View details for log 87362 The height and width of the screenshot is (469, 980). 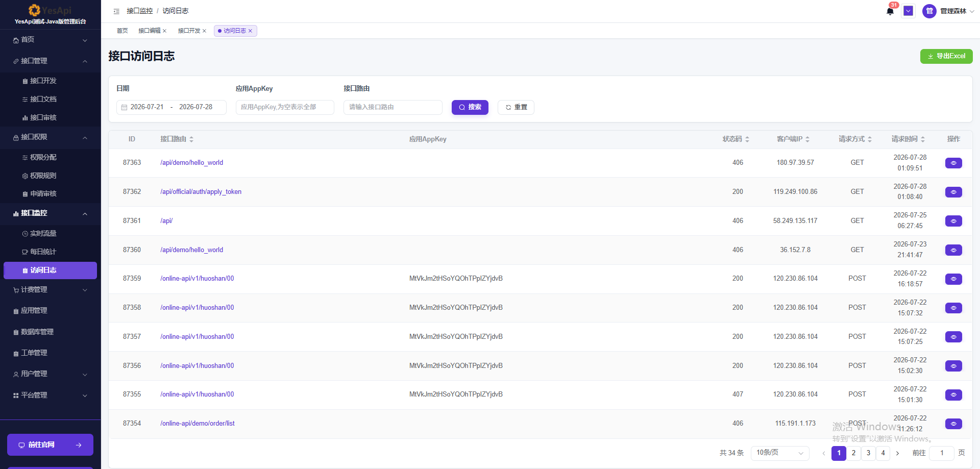(x=953, y=192)
